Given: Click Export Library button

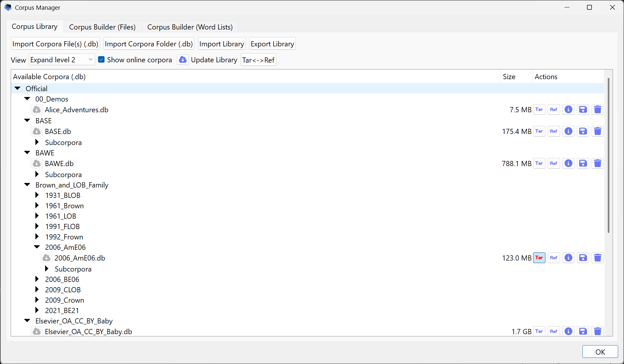Looking at the screenshot, I should click(272, 44).
